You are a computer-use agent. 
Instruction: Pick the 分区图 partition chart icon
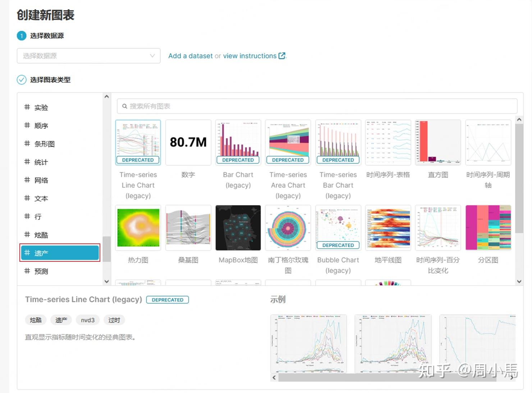coord(488,228)
